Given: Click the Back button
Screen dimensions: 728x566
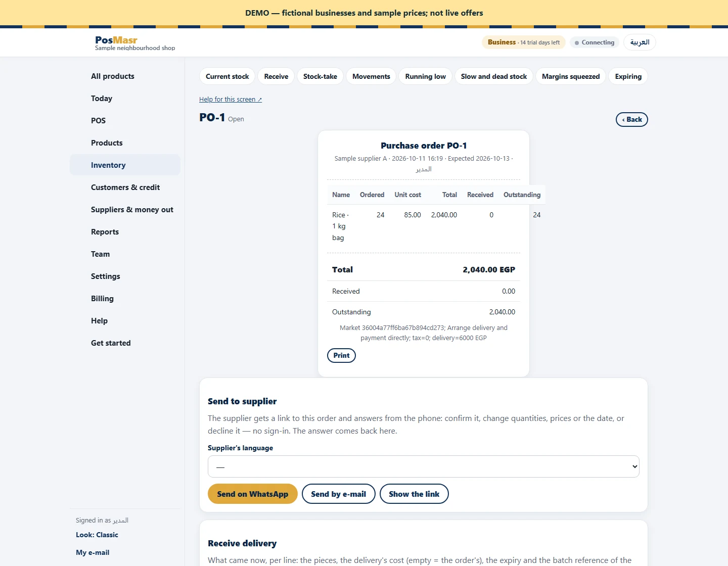Looking at the screenshot, I should 632,119.
